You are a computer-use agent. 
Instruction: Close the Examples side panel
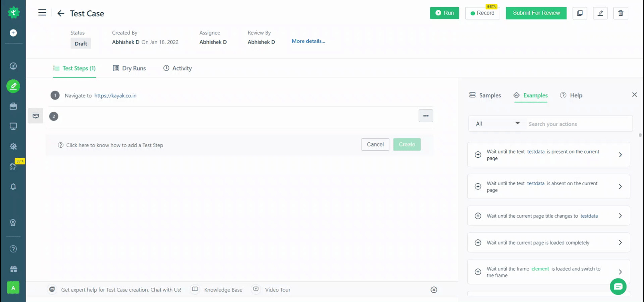pos(634,95)
